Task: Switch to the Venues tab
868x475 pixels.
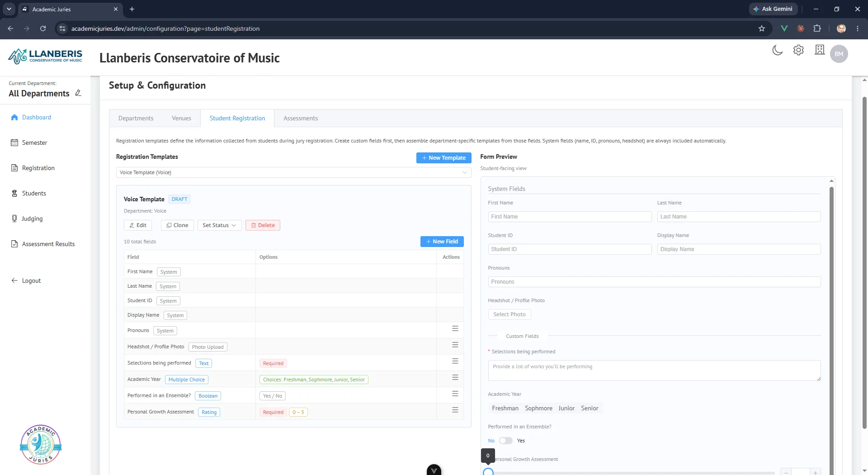Action: coord(181,118)
